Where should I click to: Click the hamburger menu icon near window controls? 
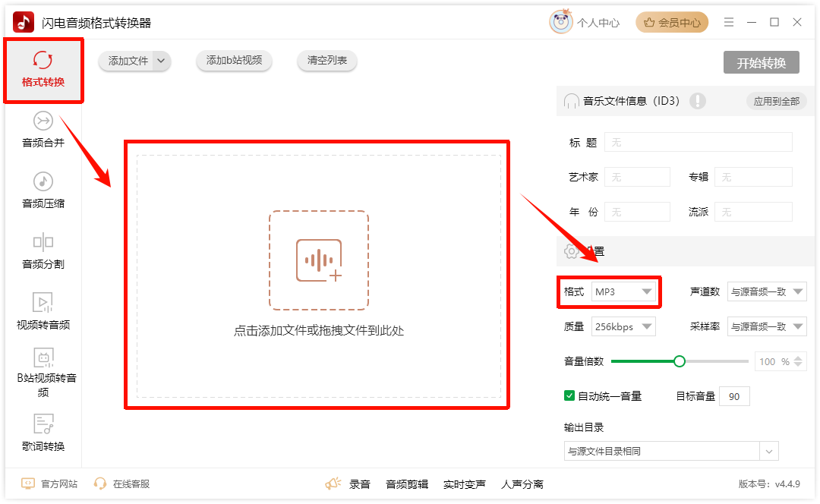[x=728, y=23]
